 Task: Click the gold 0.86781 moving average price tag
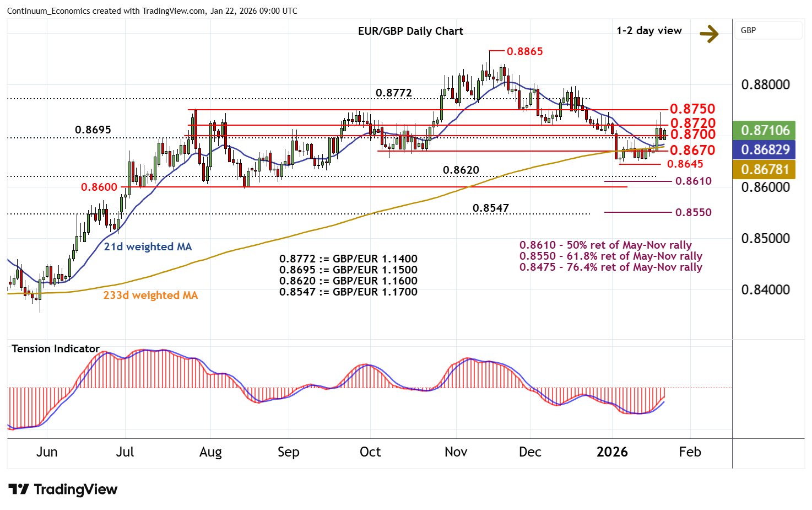(765, 169)
